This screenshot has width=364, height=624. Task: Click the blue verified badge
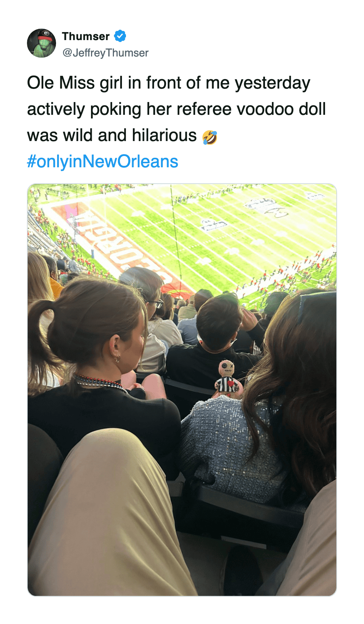click(x=120, y=36)
